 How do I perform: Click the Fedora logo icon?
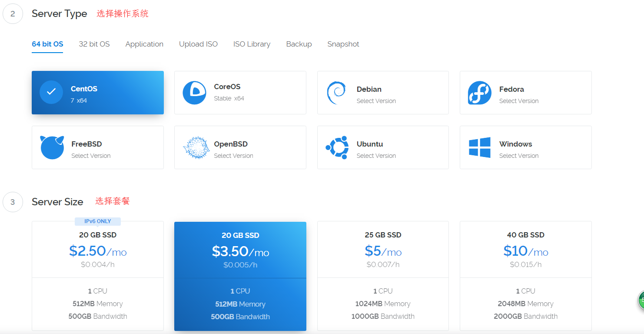pos(480,93)
